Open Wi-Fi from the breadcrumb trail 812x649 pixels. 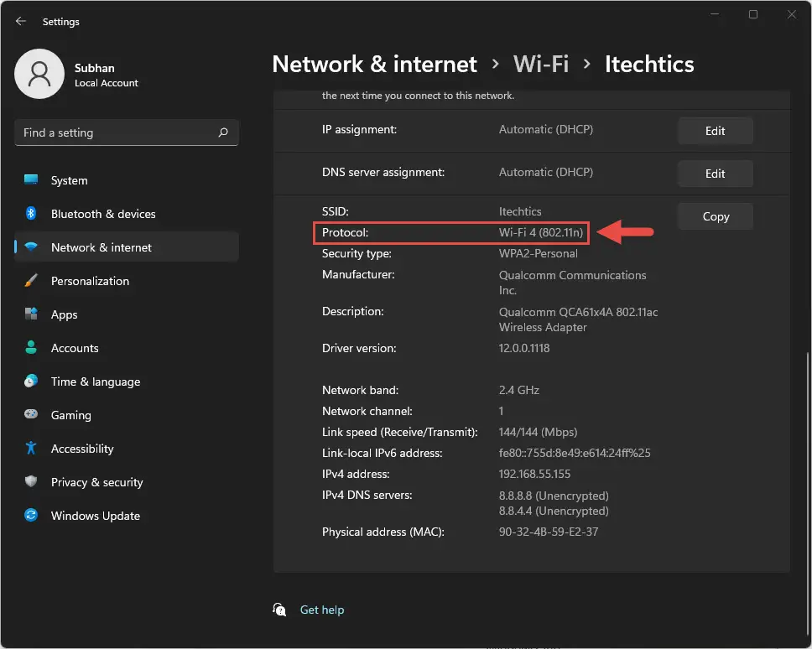click(540, 64)
